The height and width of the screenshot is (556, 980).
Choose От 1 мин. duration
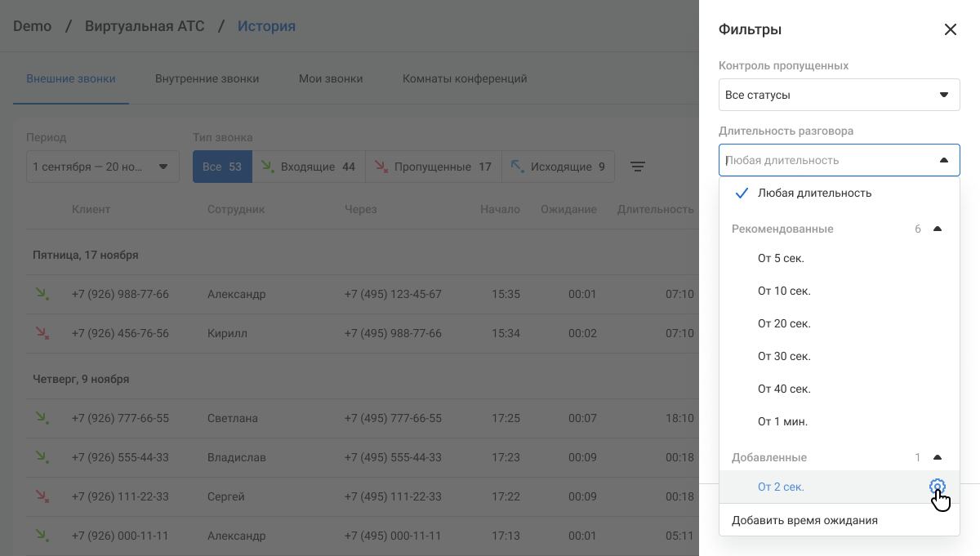(x=840, y=421)
